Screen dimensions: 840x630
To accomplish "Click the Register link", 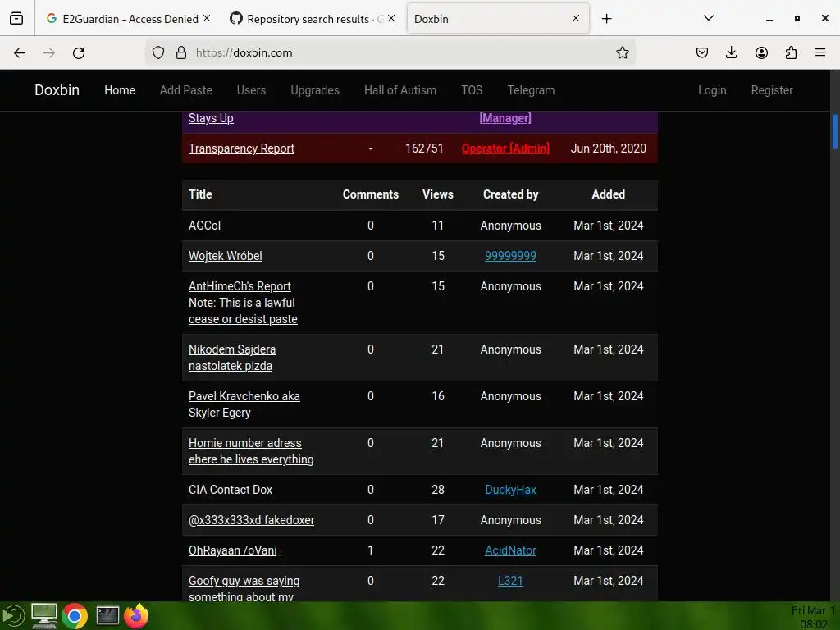I will (x=771, y=90).
